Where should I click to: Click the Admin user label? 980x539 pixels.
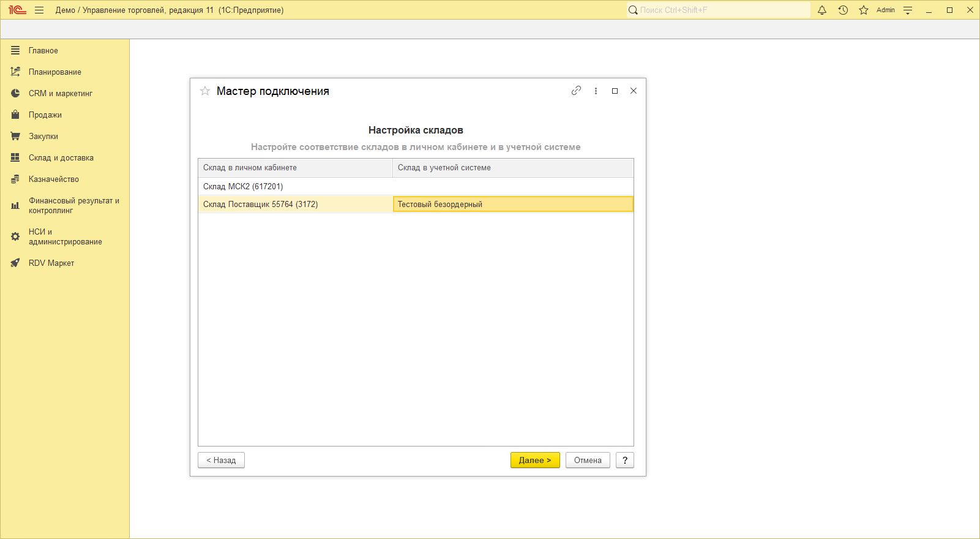point(886,10)
